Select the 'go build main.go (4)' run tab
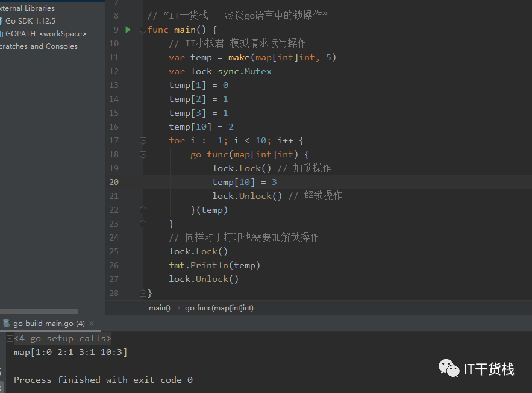 (x=49, y=324)
